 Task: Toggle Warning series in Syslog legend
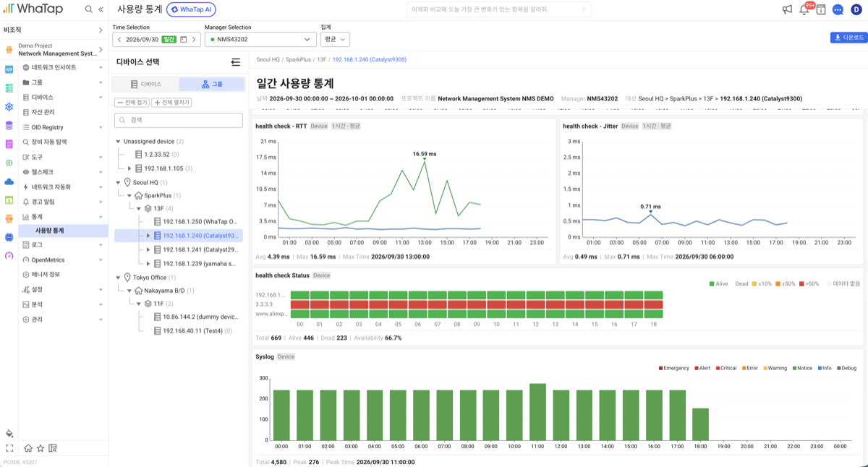click(775, 368)
